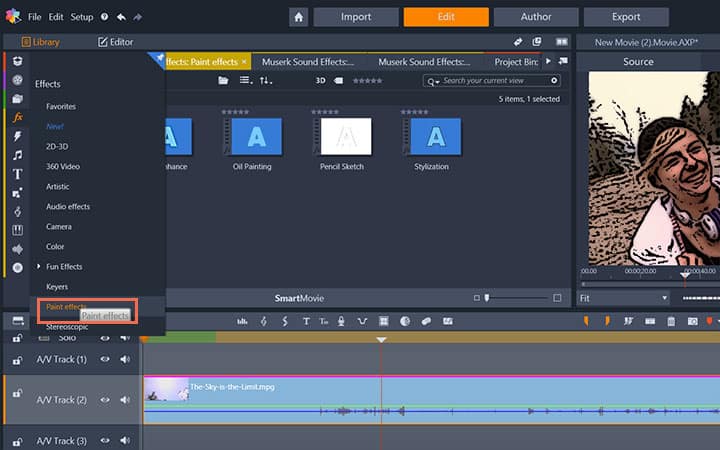720x450 pixels.
Task: Set the five-star rating filter
Action: tap(367, 81)
